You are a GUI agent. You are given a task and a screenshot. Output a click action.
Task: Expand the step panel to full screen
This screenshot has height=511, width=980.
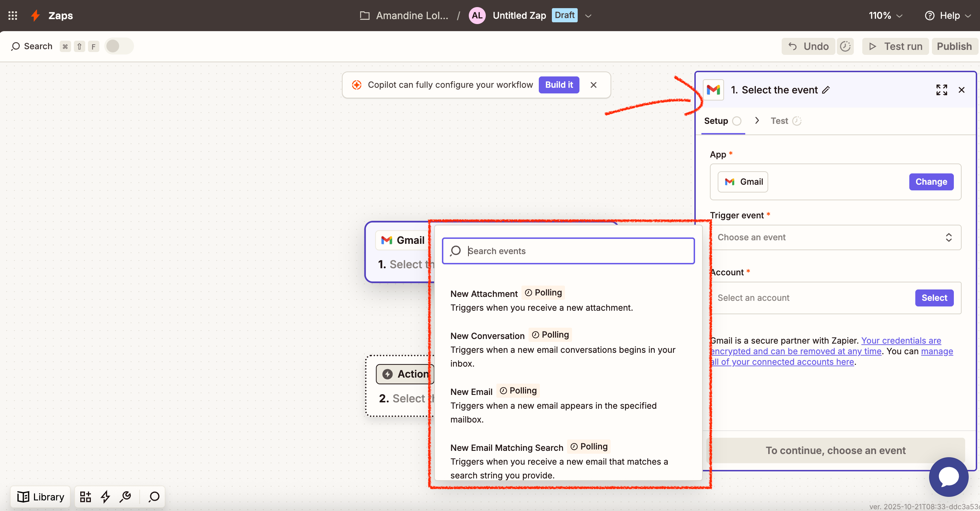click(941, 90)
